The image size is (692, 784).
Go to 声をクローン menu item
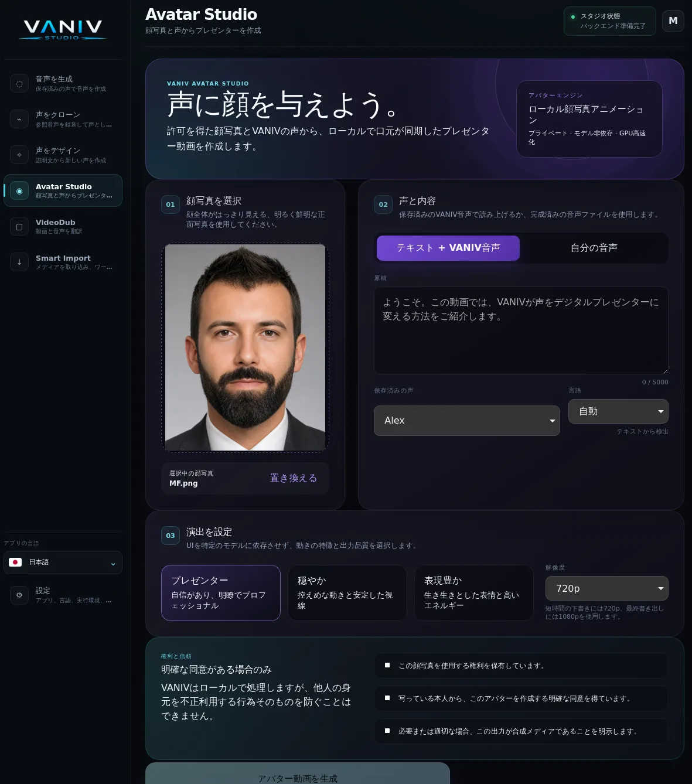pyautogui.click(x=63, y=119)
